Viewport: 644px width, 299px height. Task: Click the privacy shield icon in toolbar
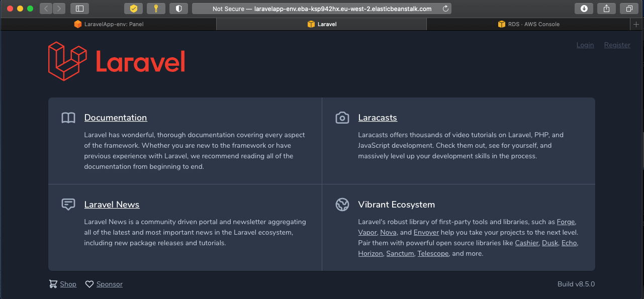[178, 9]
